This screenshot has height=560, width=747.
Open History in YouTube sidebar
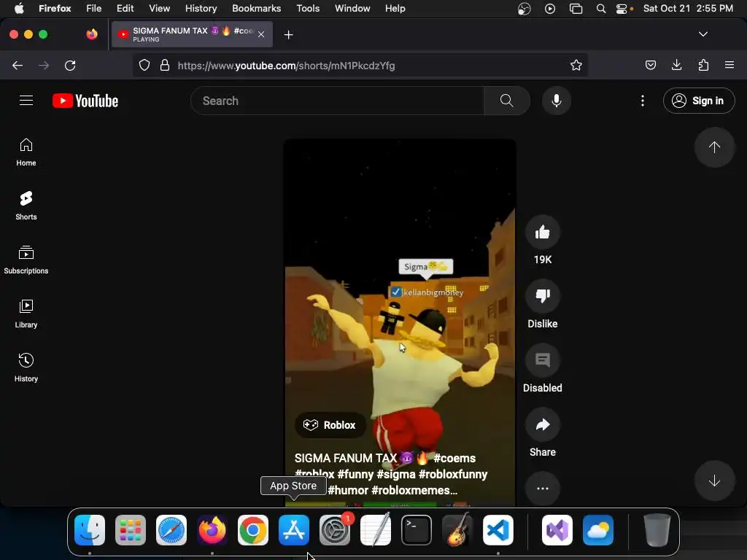(26, 367)
